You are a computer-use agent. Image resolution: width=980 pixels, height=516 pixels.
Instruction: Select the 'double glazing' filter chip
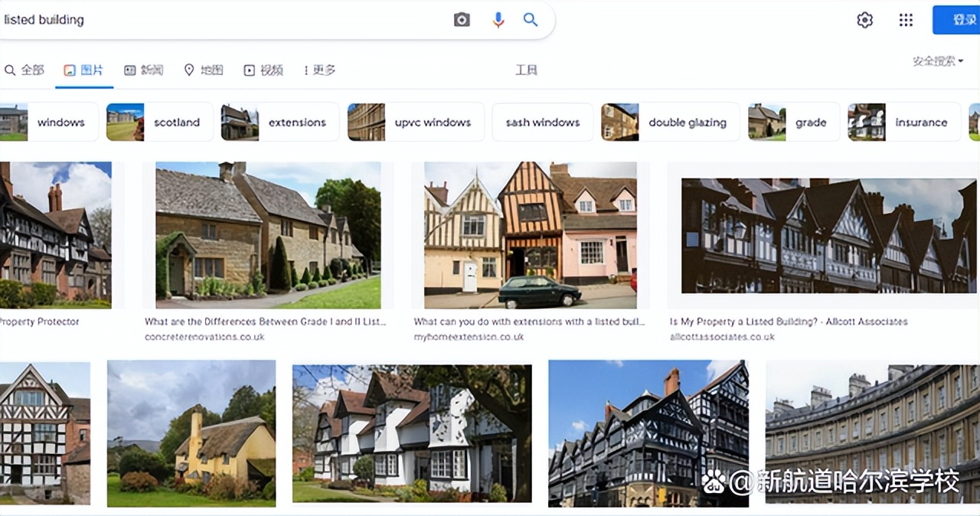coord(671,122)
